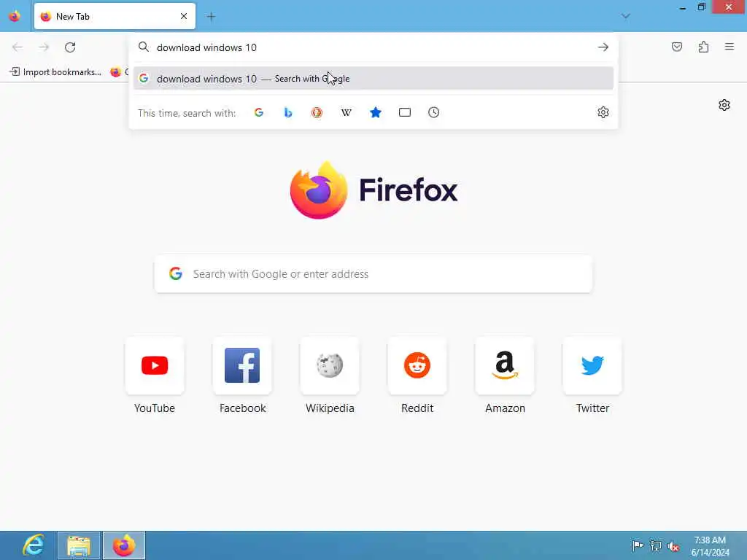Search this time with DuckDuckGo

[x=317, y=113]
